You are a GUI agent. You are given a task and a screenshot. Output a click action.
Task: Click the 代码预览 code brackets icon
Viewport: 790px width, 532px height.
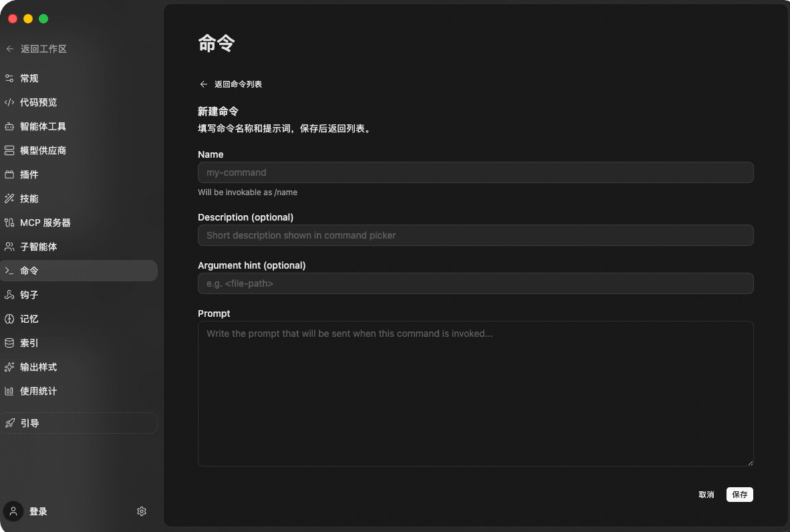(x=9, y=102)
